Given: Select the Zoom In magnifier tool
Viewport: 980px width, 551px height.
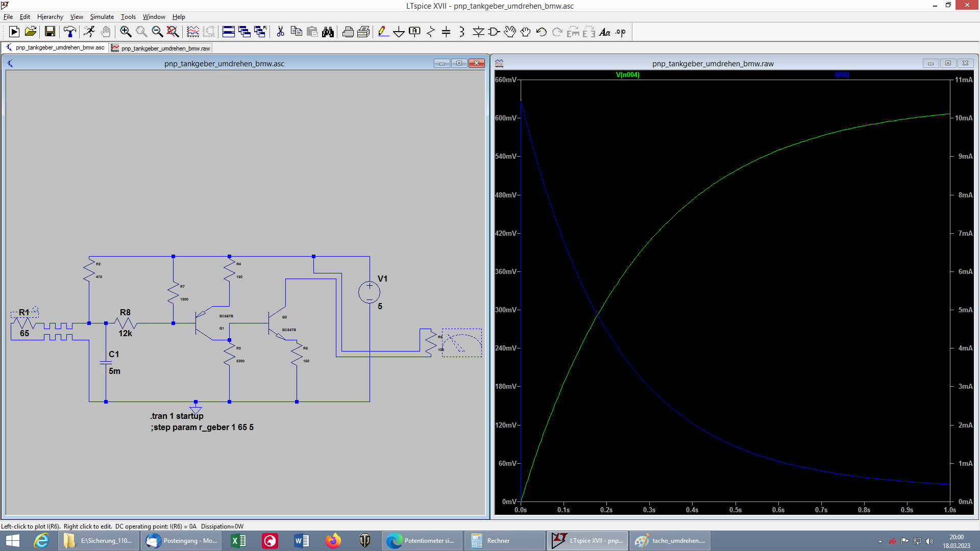Looking at the screenshot, I should coord(126,32).
